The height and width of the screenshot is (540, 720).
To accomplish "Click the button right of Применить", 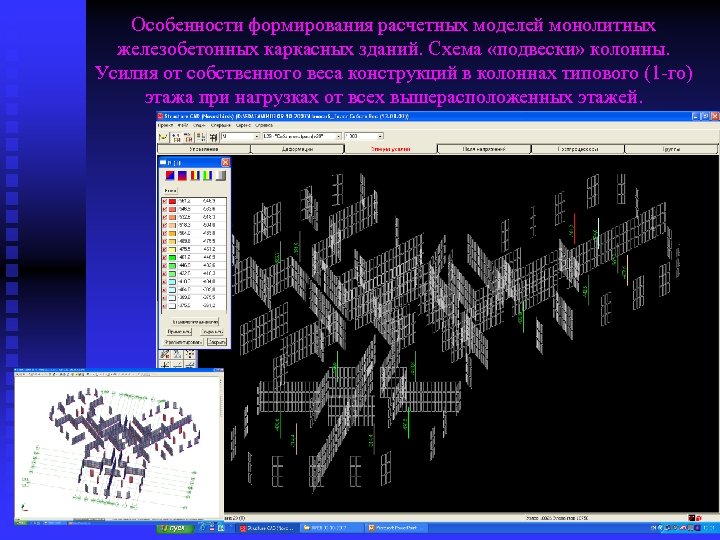I will (x=212, y=332).
